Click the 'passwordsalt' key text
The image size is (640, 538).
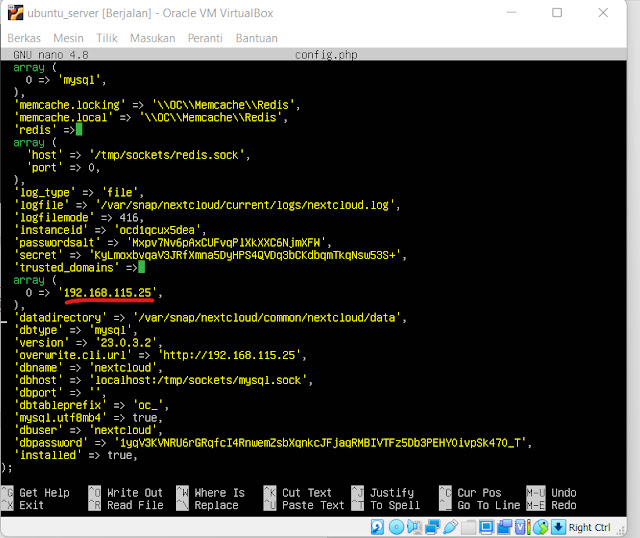tap(57, 242)
